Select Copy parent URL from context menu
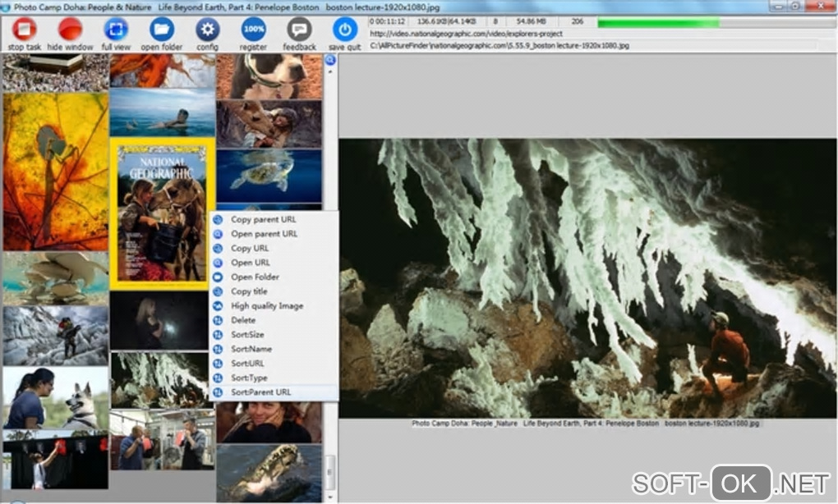 263,219
